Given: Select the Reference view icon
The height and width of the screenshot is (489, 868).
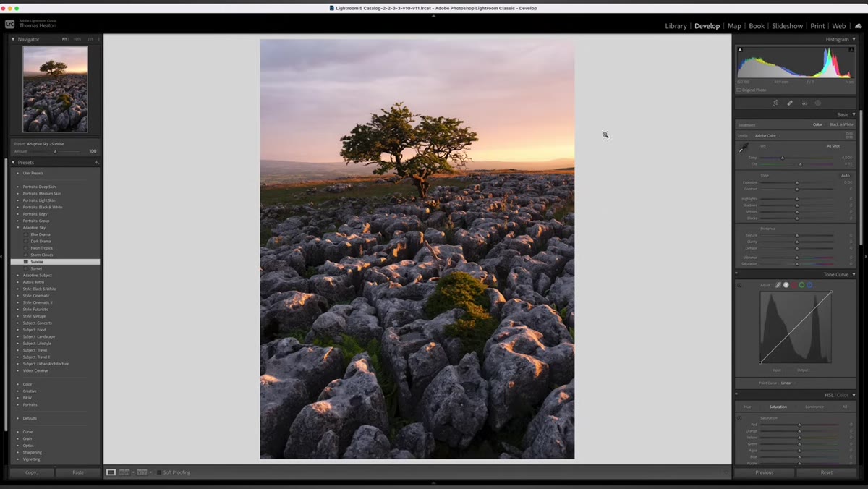Looking at the screenshot, I should coord(124,472).
